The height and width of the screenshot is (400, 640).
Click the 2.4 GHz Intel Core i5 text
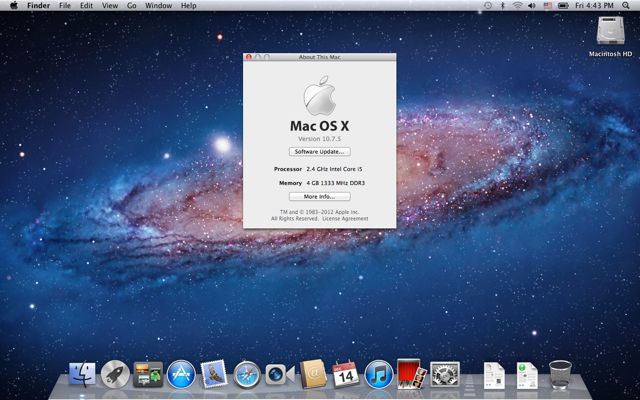pyautogui.click(x=334, y=169)
